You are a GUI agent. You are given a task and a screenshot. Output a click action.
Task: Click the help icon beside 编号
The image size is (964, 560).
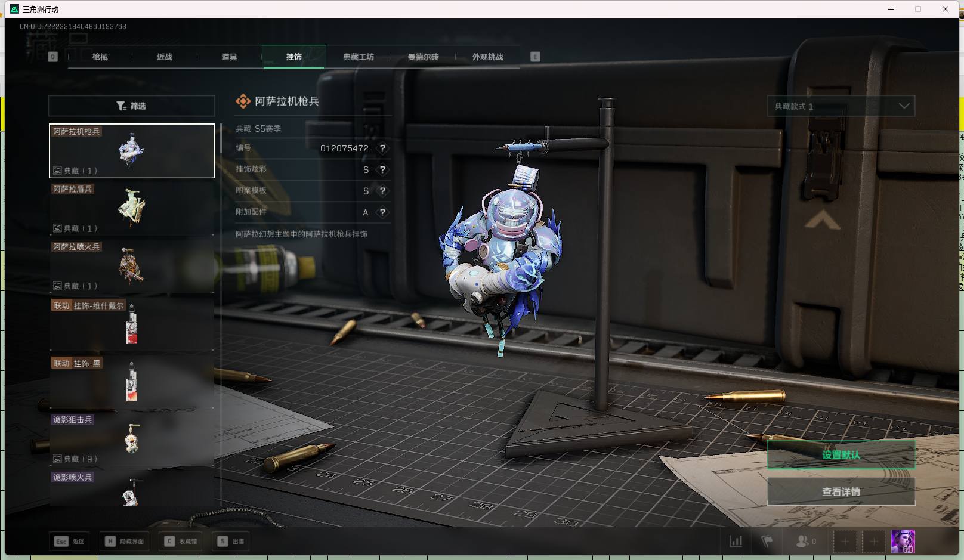coord(382,148)
